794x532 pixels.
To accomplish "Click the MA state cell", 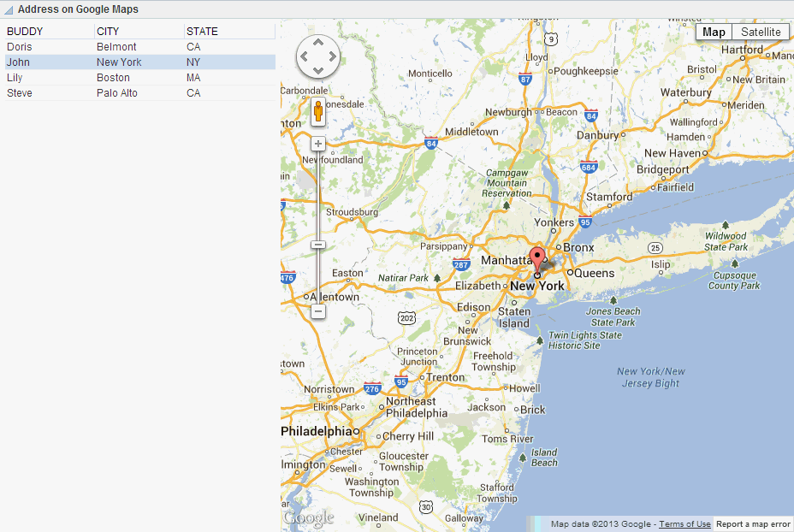I will [193, 78].
